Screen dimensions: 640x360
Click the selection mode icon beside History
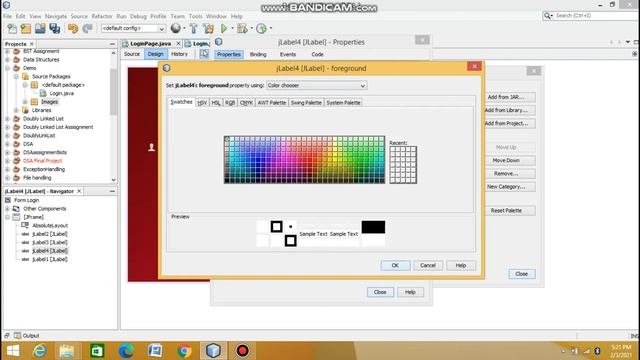[204, 54]
